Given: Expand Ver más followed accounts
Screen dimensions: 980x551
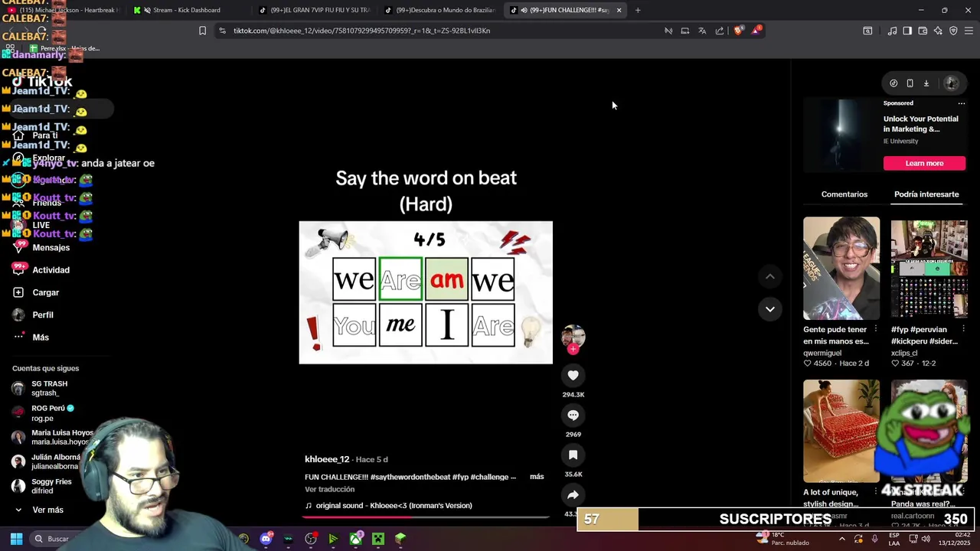Looking at the screenshot, I should [x=47, y=510].
